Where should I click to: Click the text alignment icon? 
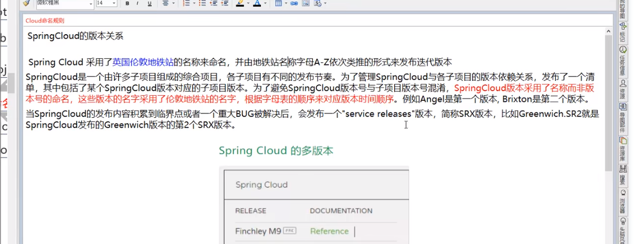[165, 3]
